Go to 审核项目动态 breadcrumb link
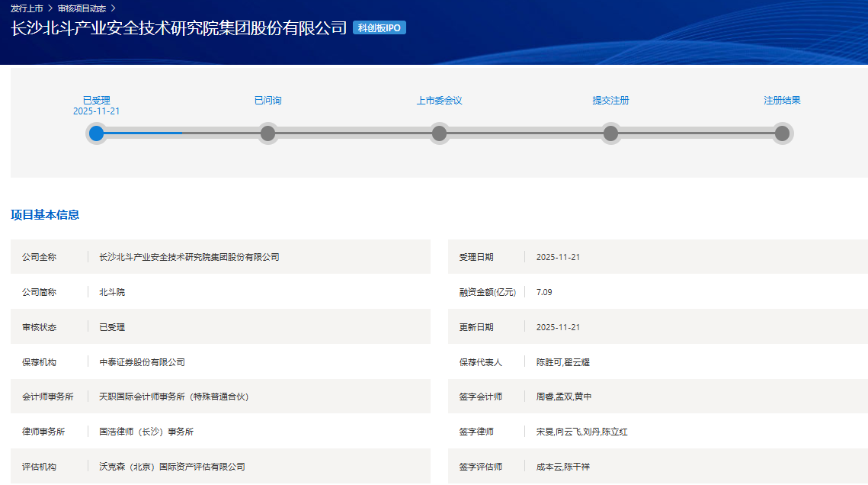Viewport: 868px width, 485px height. coord(82,8)
